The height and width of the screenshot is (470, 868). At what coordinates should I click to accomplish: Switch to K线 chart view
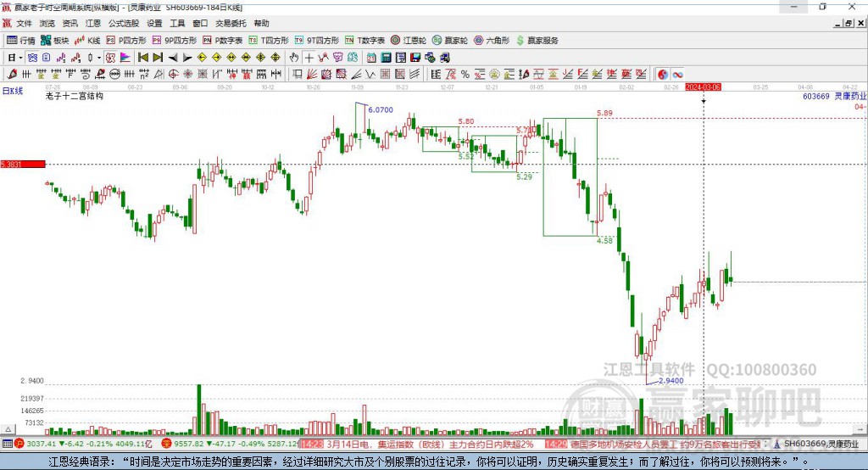pyautogui.click(x=87, y=41)
